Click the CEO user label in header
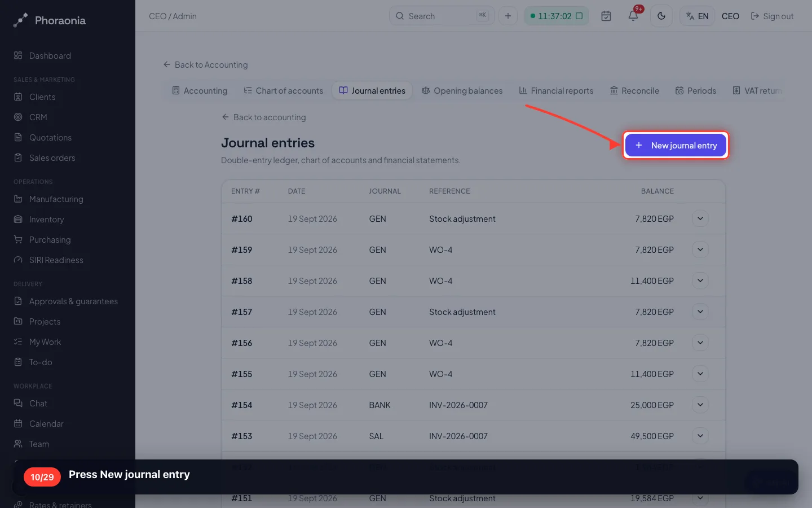Screen dimensions: 812x508 click(730, 16)
